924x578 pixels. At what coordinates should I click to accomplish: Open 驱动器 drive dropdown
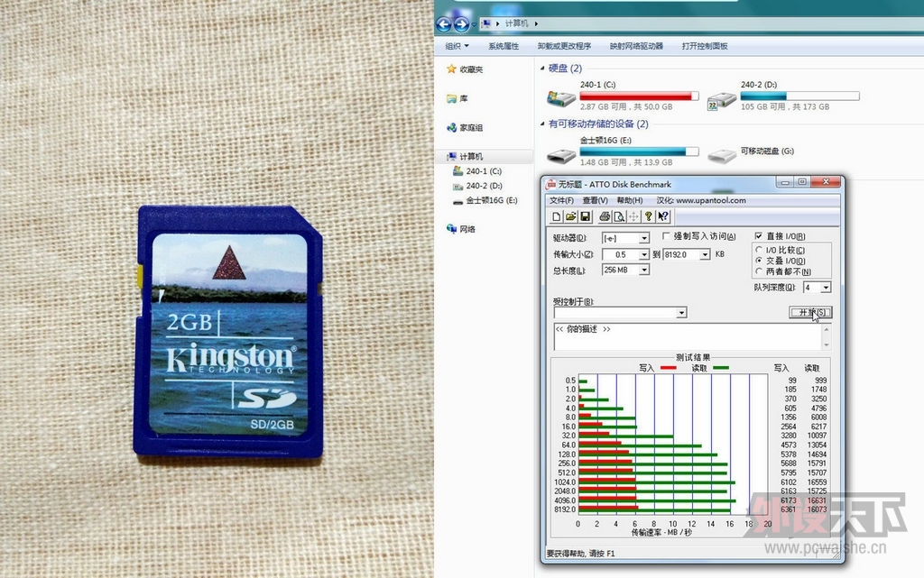pos(644,238)
